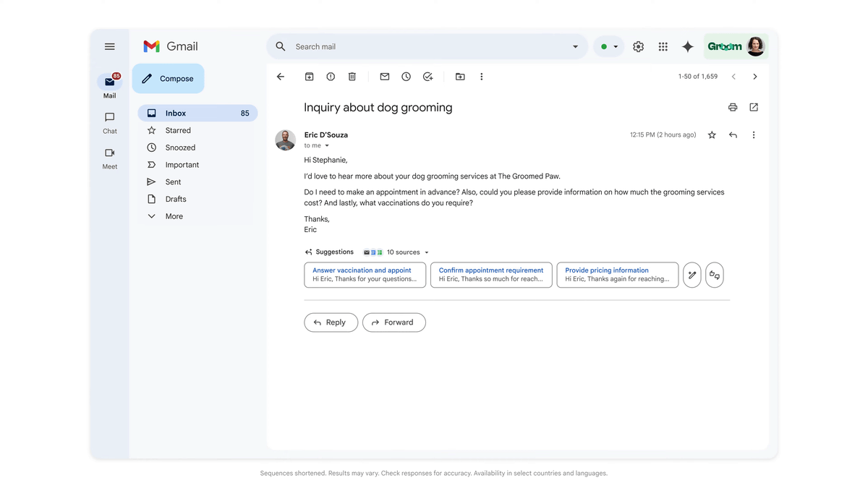Click the Compose button
868x488 pixels.
point(169,79)
